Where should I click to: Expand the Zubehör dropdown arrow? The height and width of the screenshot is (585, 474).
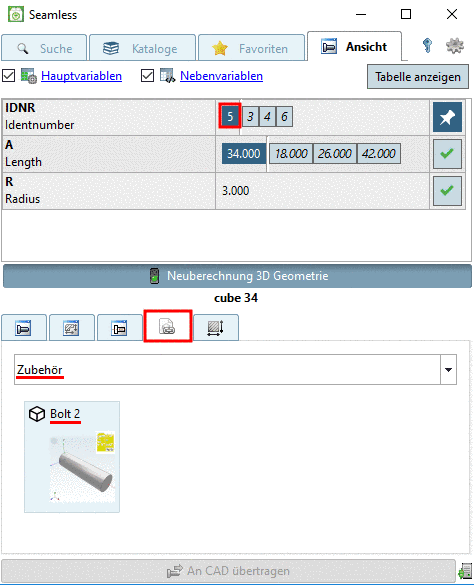pyautogui.click(x=448, y=369)
